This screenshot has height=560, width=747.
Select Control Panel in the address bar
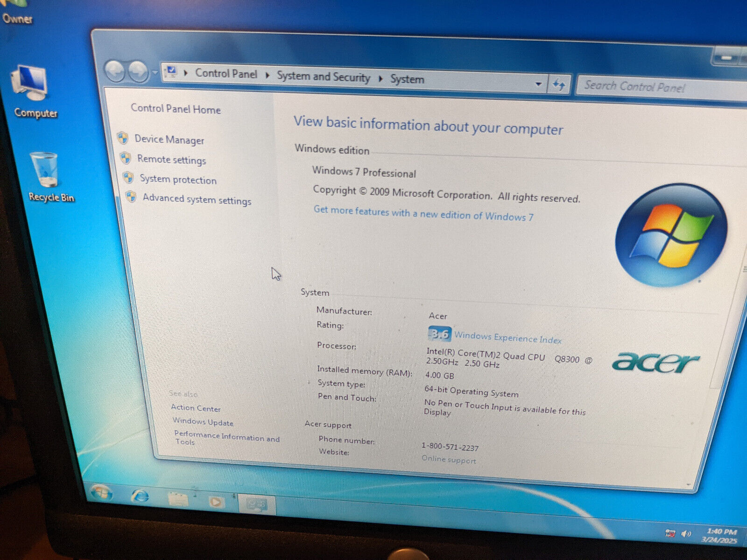click(x=226, y=74)
